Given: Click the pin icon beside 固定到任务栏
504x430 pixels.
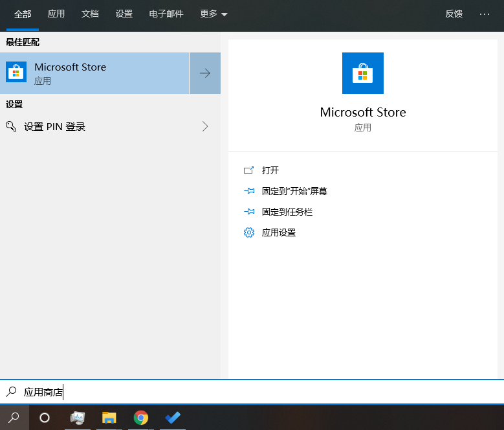Looking at the screenshot, I should pyautogui.click(x=249, y=212).
